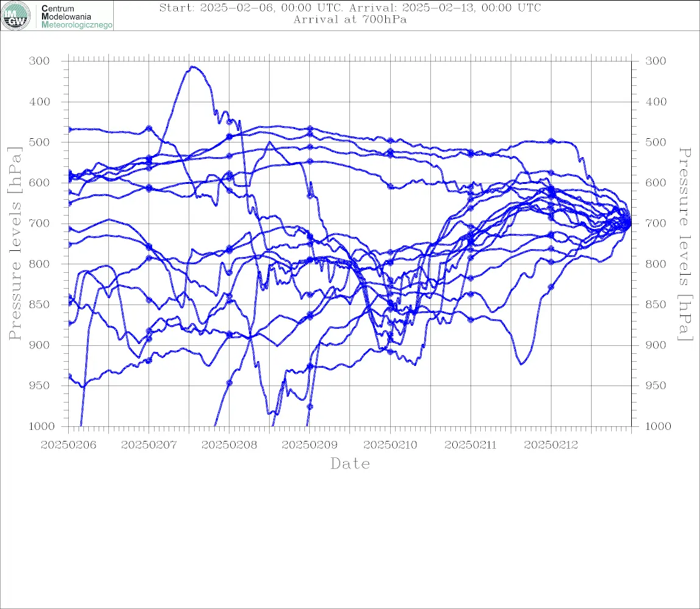Click the left y-axis label 700

tap(40, 224)
